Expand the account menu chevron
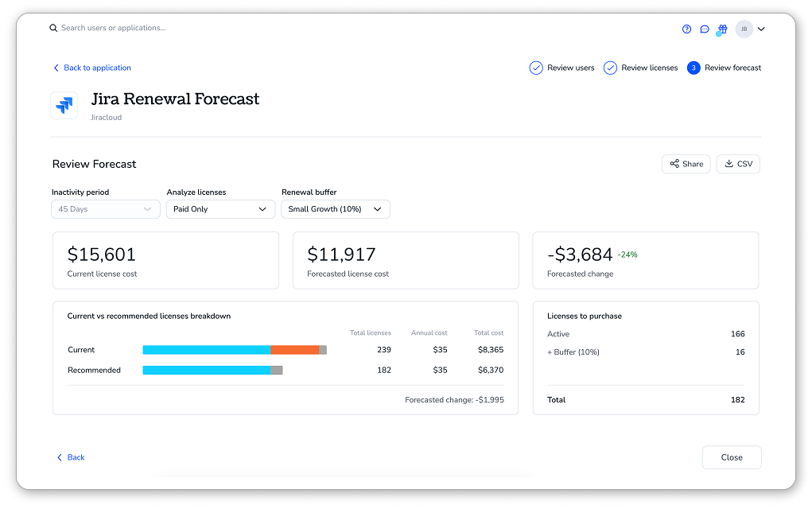This screenshot has height=509, width=812. pos(761,29)
